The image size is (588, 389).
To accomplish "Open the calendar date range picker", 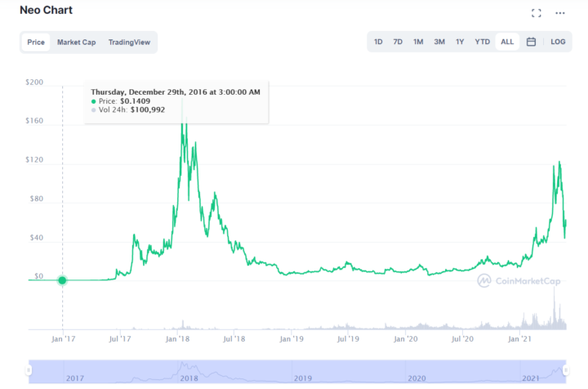I will (x=531, y=42).
